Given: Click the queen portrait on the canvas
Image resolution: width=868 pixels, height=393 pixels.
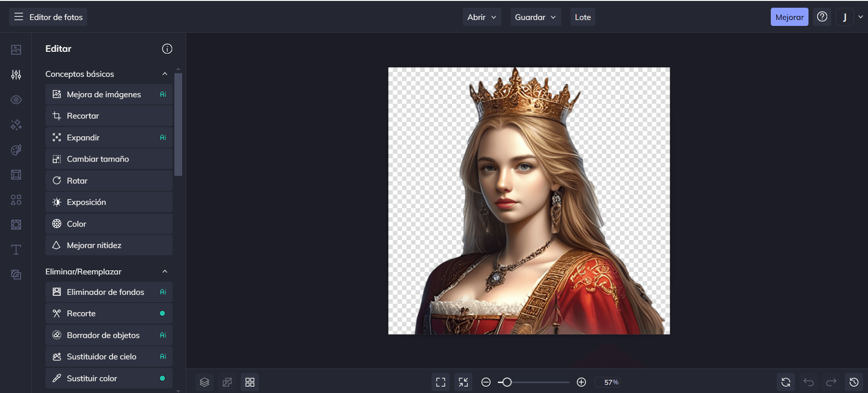Looking at the screenshot, I should point(529,201).
